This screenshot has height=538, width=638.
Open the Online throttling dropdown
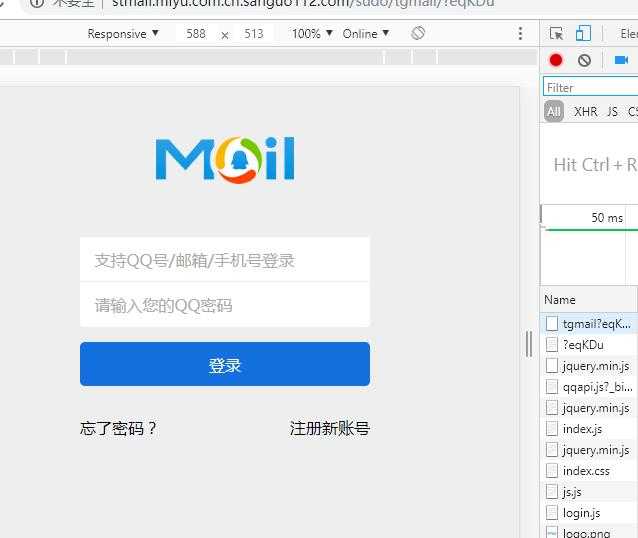[366, 33]
